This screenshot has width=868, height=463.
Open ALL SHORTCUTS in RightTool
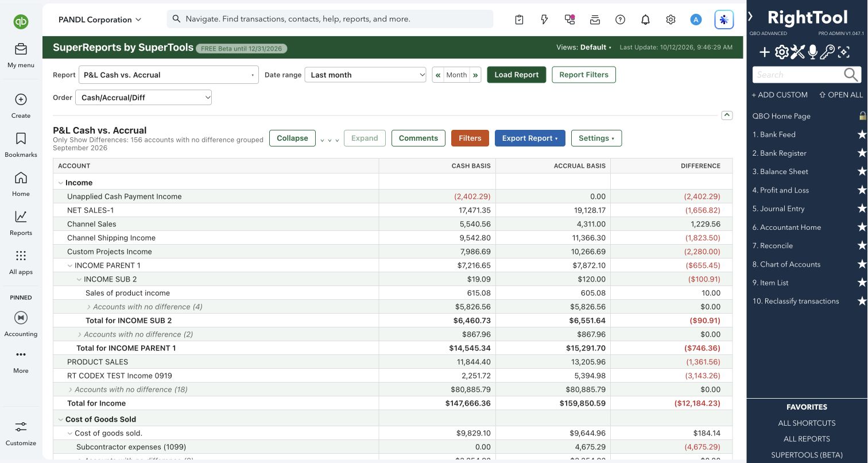(x=807, y=423)
